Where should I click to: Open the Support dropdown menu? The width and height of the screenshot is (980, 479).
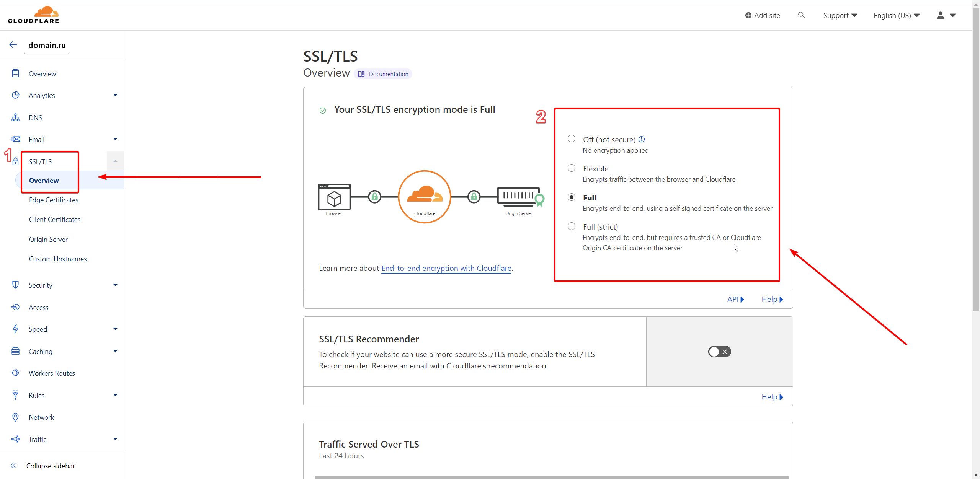point(840,15)
